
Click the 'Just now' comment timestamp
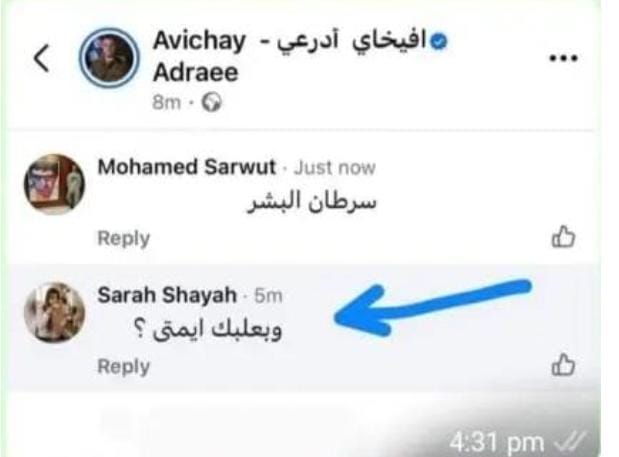335,167
